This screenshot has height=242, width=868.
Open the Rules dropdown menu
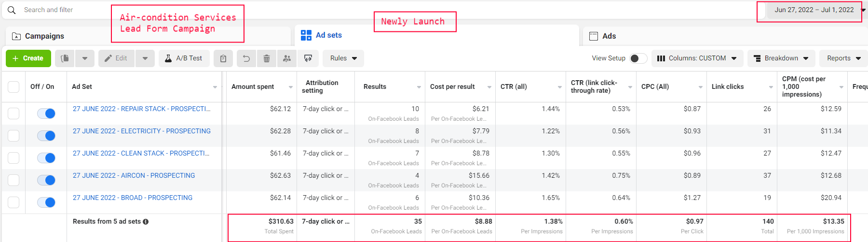[x=343, y=58]
